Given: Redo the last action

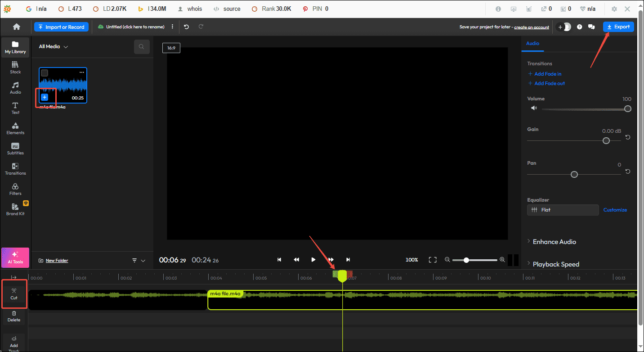Looking at the screenshot, I should click(x=201, y=27).
